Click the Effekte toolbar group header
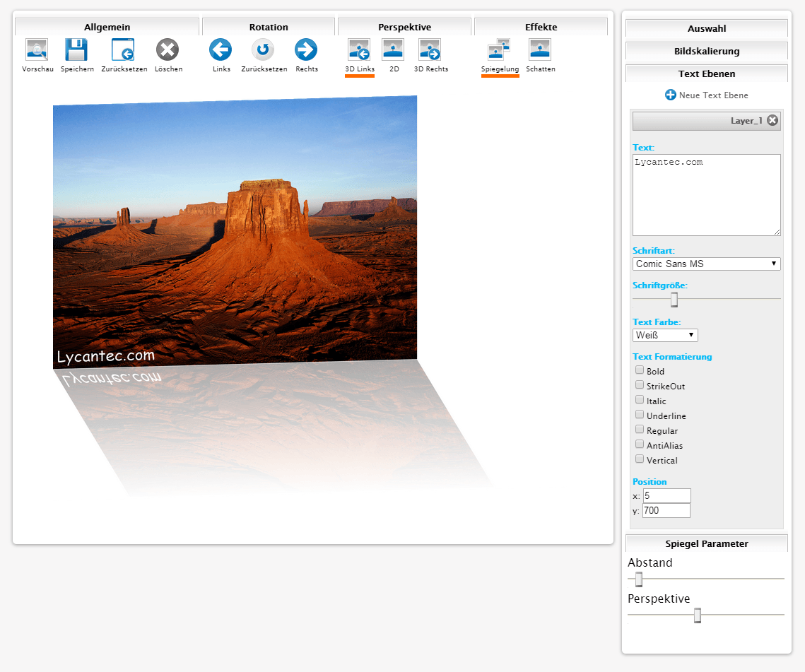The height and width of the screenshot is (672, 805). click(x=541, y=27)
